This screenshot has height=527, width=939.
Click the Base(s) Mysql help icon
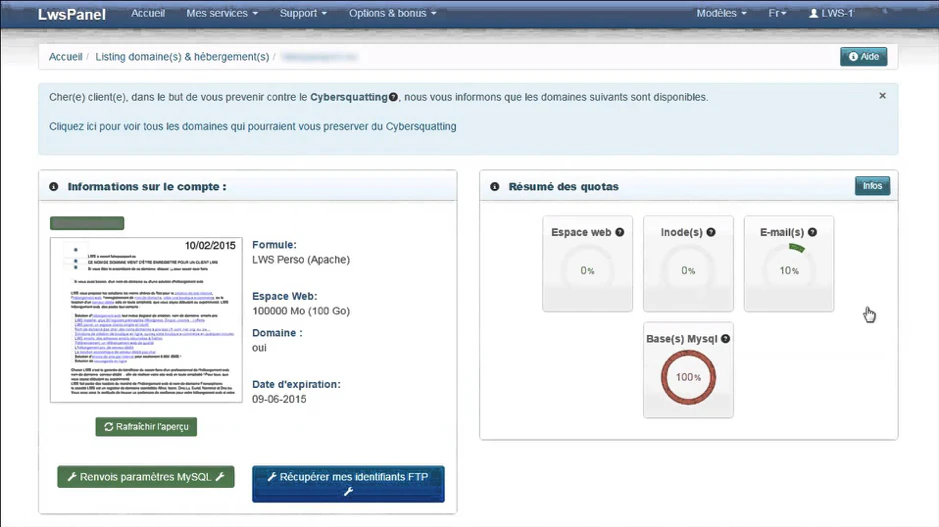[725, 339]
